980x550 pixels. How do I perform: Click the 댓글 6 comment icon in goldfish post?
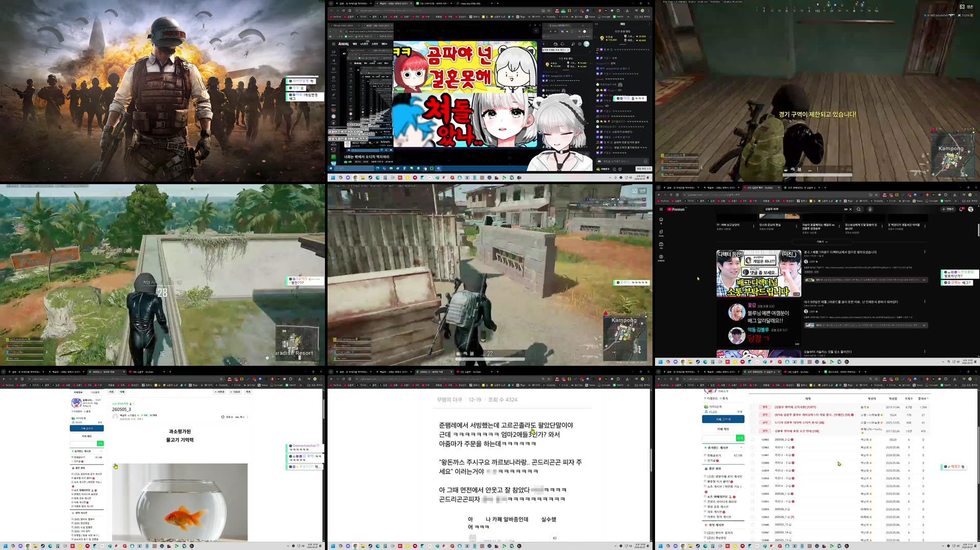[223, 417]
